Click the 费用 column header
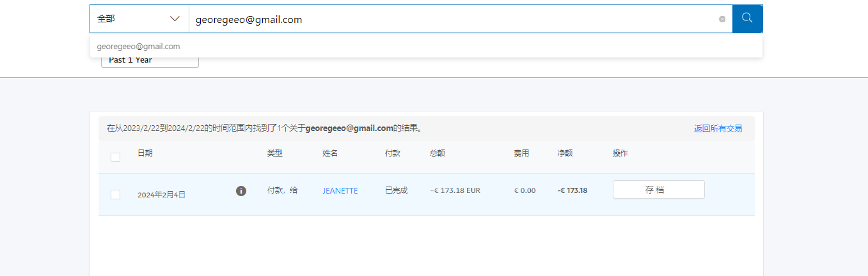 pyautogui.click(x=521, y=153)
